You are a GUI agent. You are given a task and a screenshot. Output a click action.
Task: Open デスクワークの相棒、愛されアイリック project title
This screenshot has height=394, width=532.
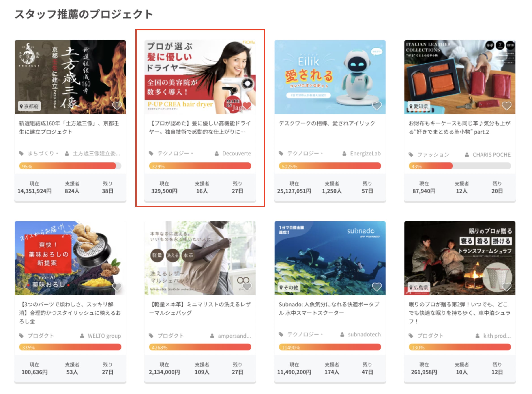click(x=327, y=123)
